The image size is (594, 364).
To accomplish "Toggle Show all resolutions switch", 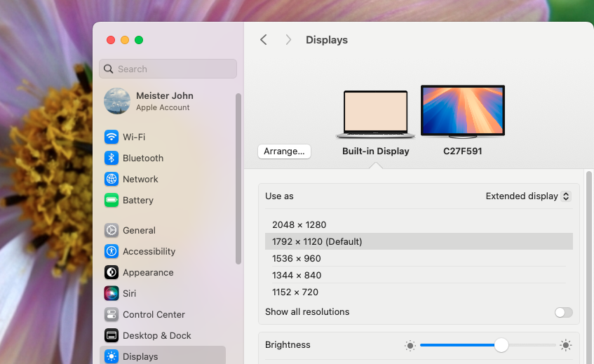I will pos(563,312).
